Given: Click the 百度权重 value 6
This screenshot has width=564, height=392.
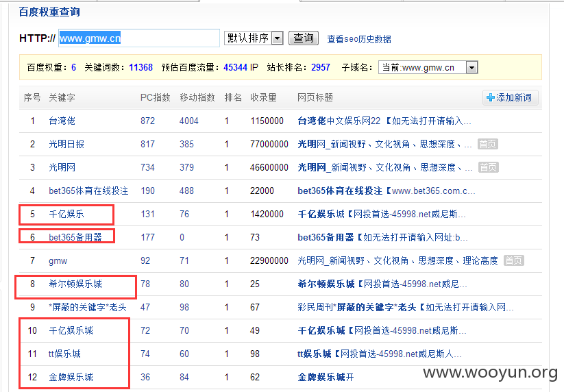Looking at the screenshot, I should pos(73,67).
